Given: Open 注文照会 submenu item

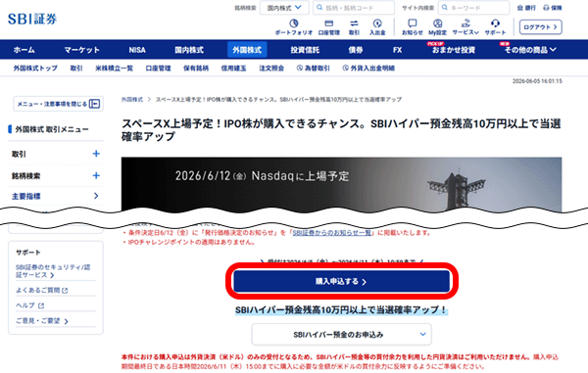Looking at the screenshot, I should click(x=271, y=69).
